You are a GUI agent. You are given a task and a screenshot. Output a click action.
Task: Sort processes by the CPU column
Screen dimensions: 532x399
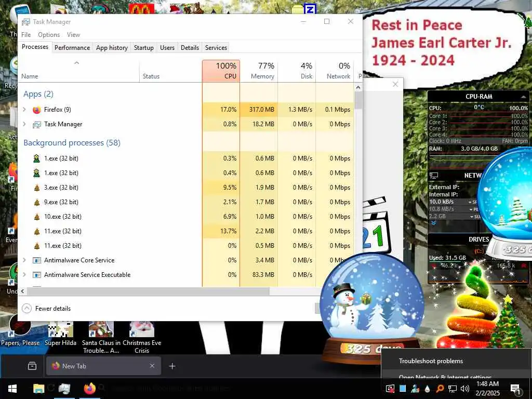[x=221, y=71]
